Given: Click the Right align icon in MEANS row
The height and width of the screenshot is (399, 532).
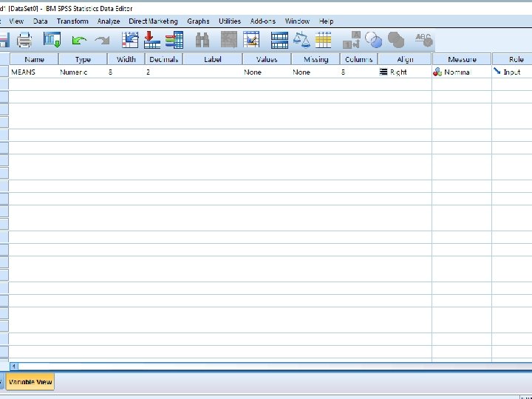Looking at the screenshot, I should click(383, 72).
